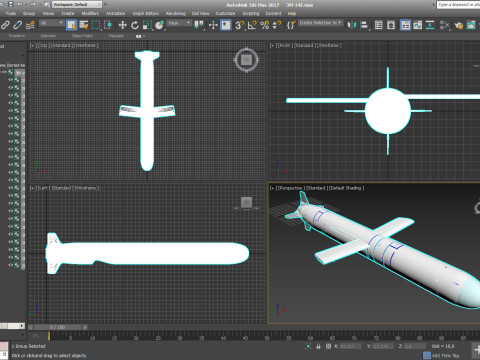The image size is (480, 360).
Task: Click the Unlink Selection icon
Action: click(18, 25)
